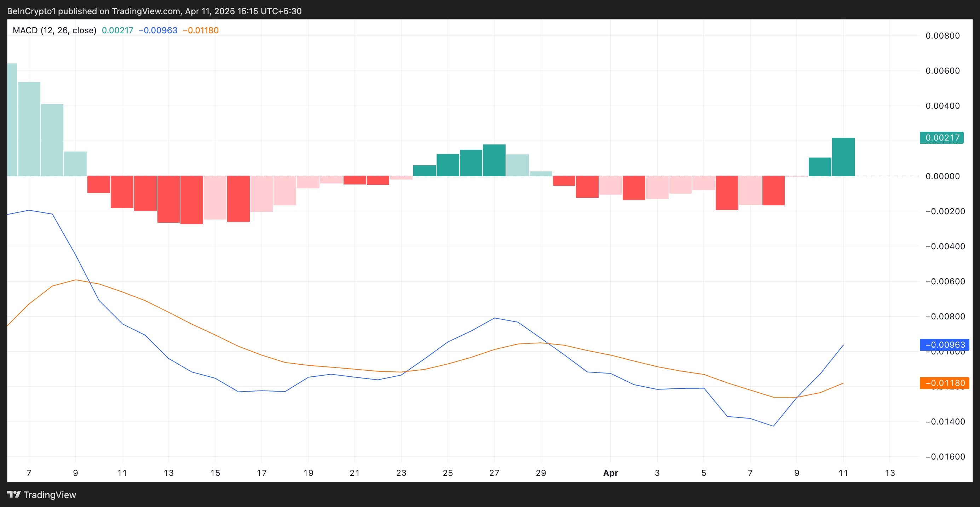Click the TradingView brand text
The image size is (980, 507).
(50, 495)
